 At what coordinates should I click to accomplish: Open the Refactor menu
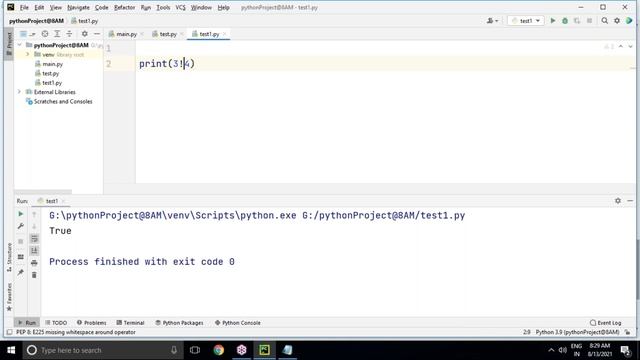(x=124, y=7)
